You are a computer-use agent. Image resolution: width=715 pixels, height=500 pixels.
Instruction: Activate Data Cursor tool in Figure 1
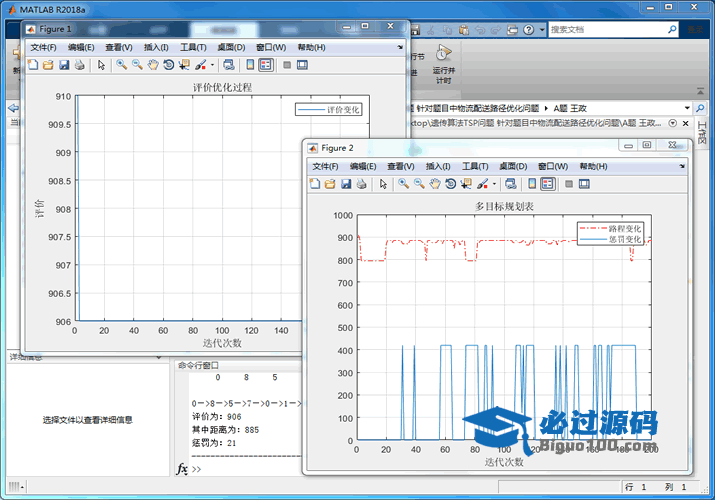(184, 65)
